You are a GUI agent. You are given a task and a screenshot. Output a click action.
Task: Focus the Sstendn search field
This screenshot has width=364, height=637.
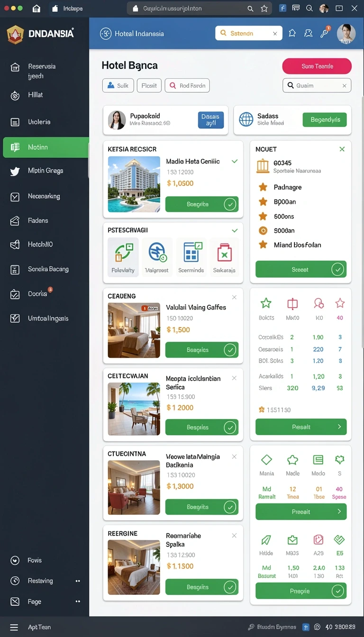click(249, 33)
